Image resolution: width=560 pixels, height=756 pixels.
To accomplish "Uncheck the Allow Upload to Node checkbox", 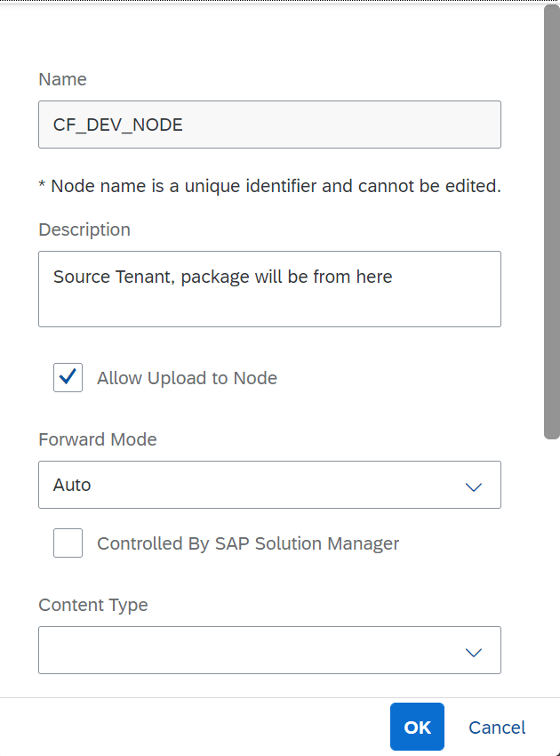I will (x=68, y=378).
